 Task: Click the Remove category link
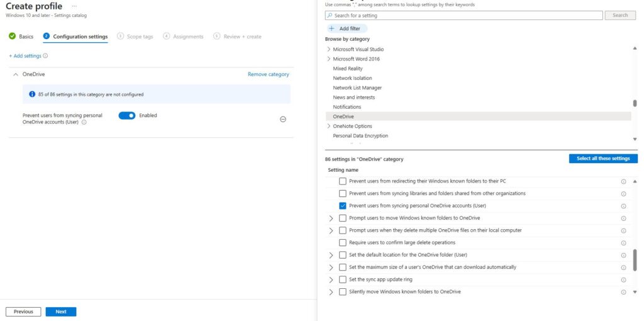tap(268, 74)
